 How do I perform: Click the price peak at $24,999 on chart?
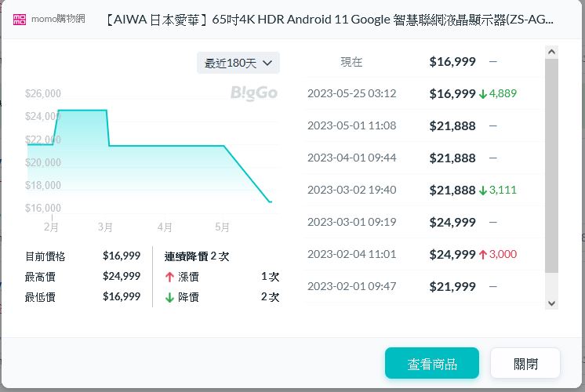coord(82,111)
